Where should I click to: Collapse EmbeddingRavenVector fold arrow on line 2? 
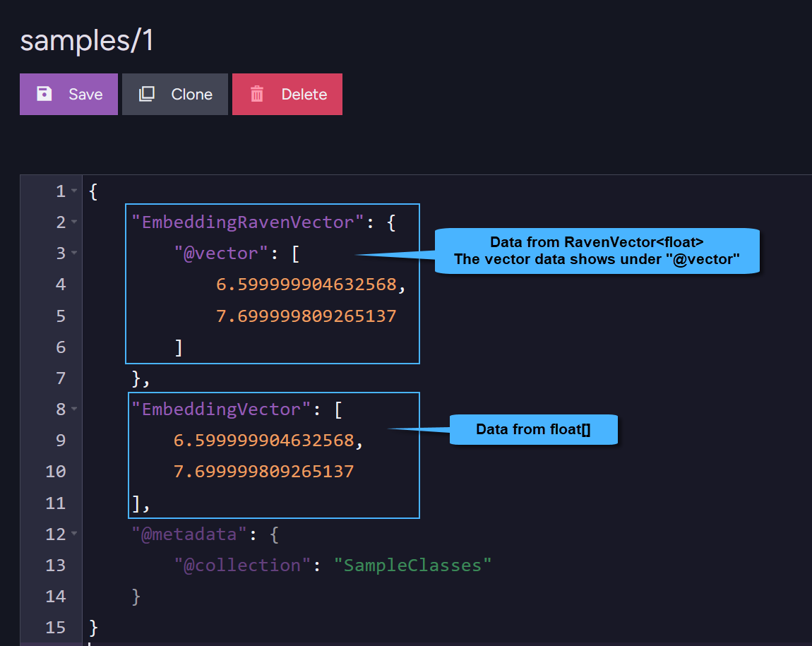tap(74, 222)
